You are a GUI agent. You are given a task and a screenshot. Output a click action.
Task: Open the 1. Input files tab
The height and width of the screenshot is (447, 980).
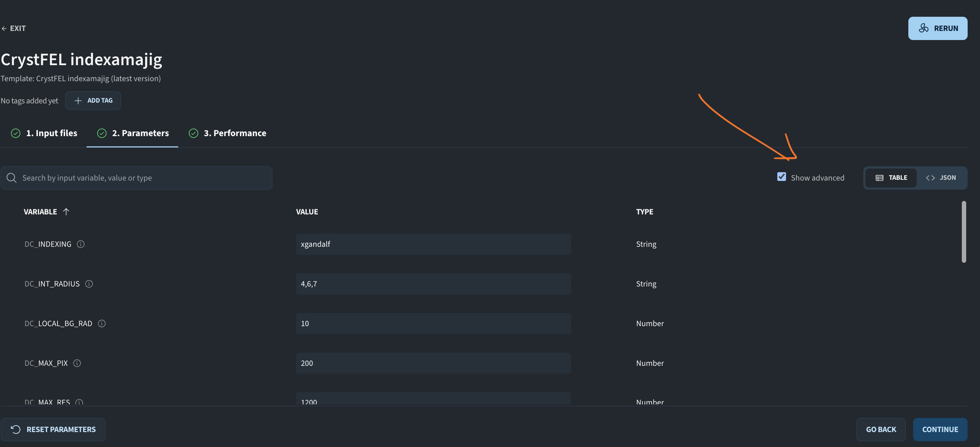(x=44, y=133)
